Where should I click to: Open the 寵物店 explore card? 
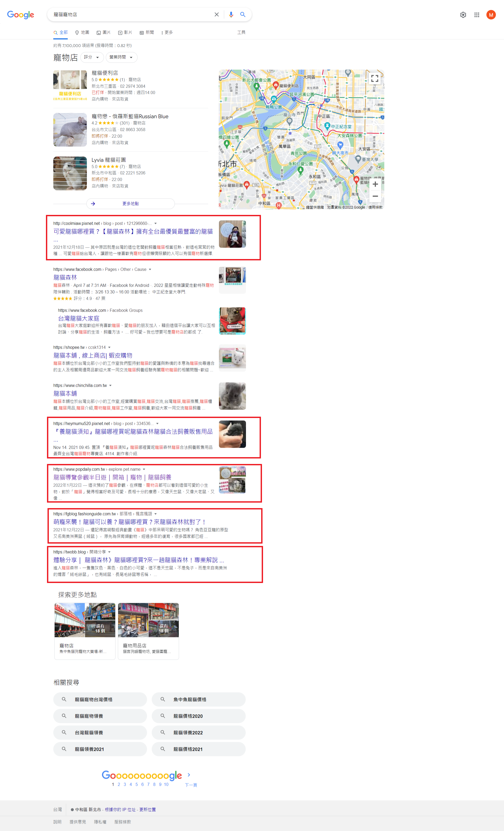click(x=85, y=631)
